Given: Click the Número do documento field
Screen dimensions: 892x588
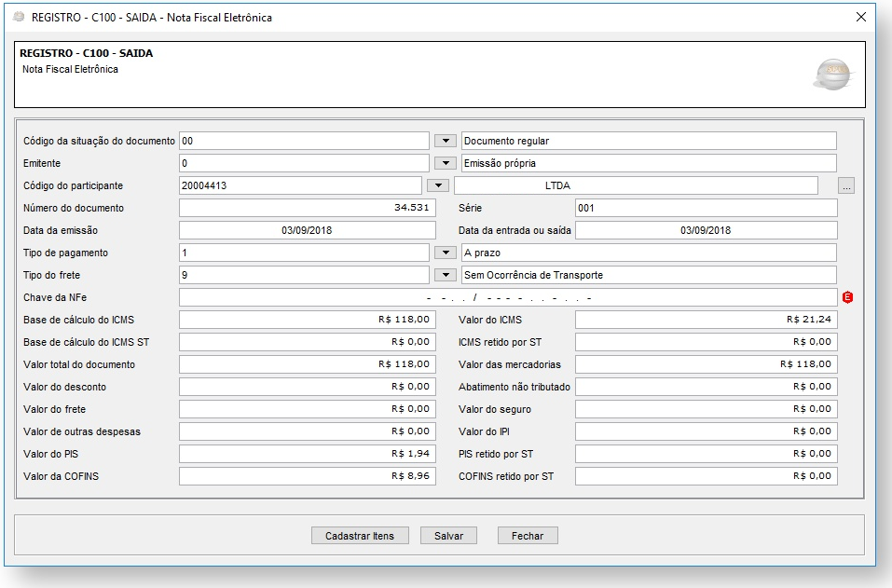Looking at the screenshot, I should point(307,208).
